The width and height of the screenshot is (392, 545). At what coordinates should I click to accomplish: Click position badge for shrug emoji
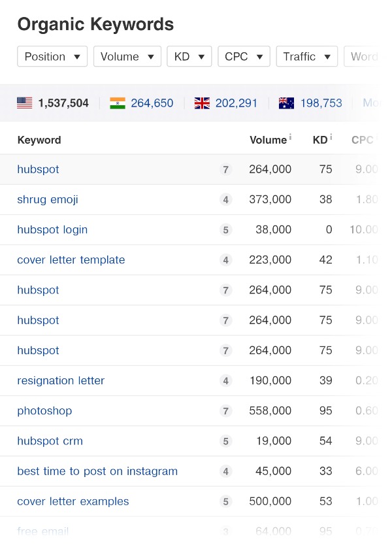[226, 200]
